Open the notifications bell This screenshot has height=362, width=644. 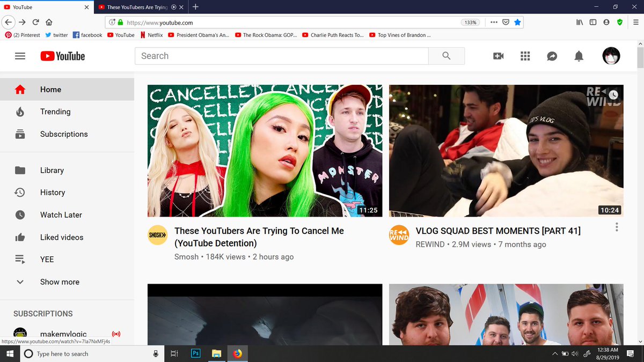point(579,56)
